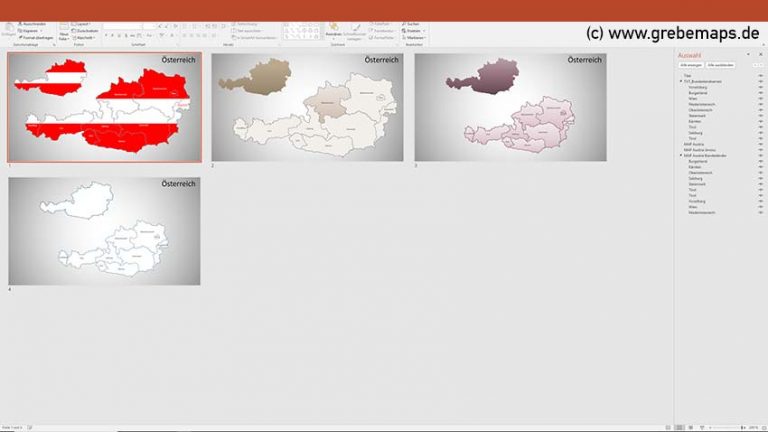Image resolution: width=768 pixels, height=432 pixels.
Task: Click the font name input box
Action: tap(122, 26)
